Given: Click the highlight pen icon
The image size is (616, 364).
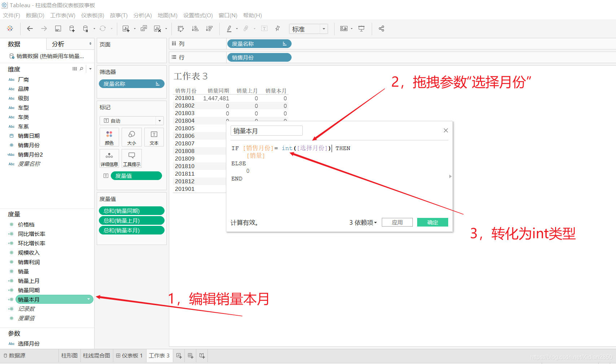Looking at the screenshot, I should tap(229, 28).
